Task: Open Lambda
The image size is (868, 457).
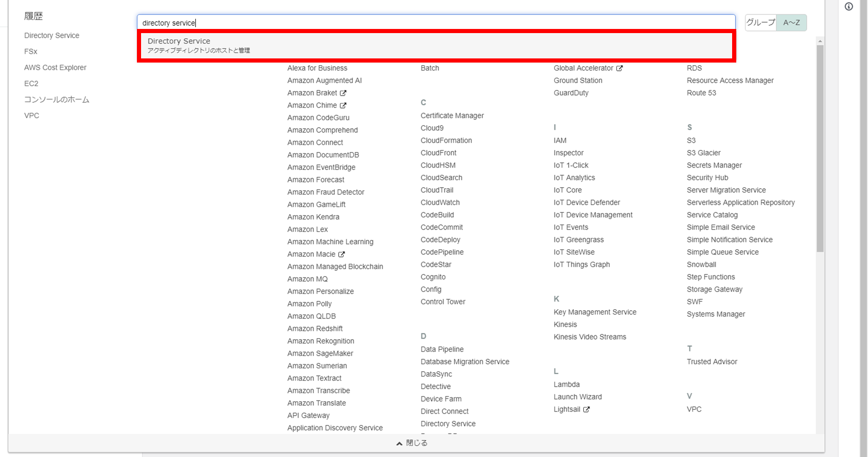Action: coord(567,385)
